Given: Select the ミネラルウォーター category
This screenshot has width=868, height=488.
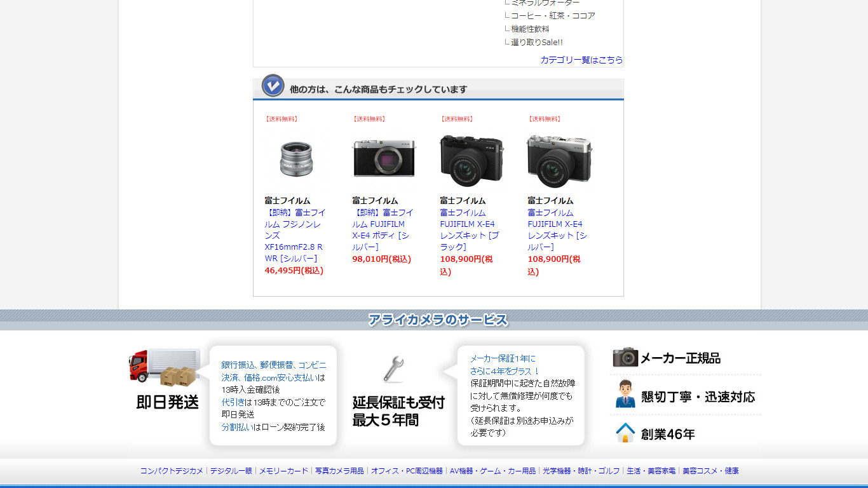Looking at the screenshot, I should click(x=545, y=3).
